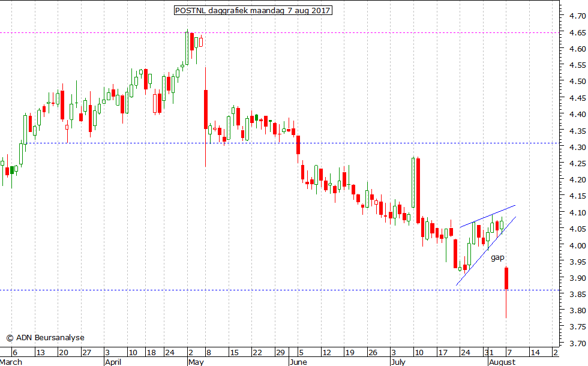Click the blue dotted support line at 3.86
This screenshot has width=588, height=366.
point(280,290)
